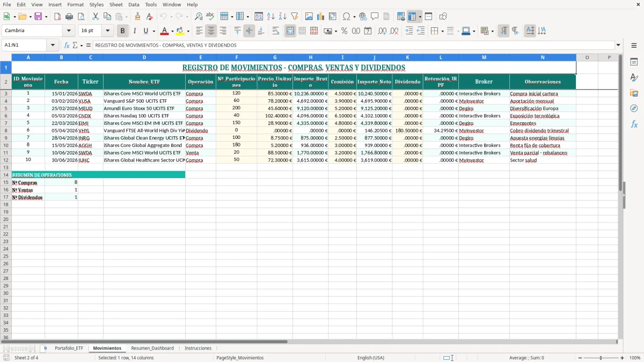Screen dimensions: 644x362
Task: Select row header 8
Action: [6, 130]
